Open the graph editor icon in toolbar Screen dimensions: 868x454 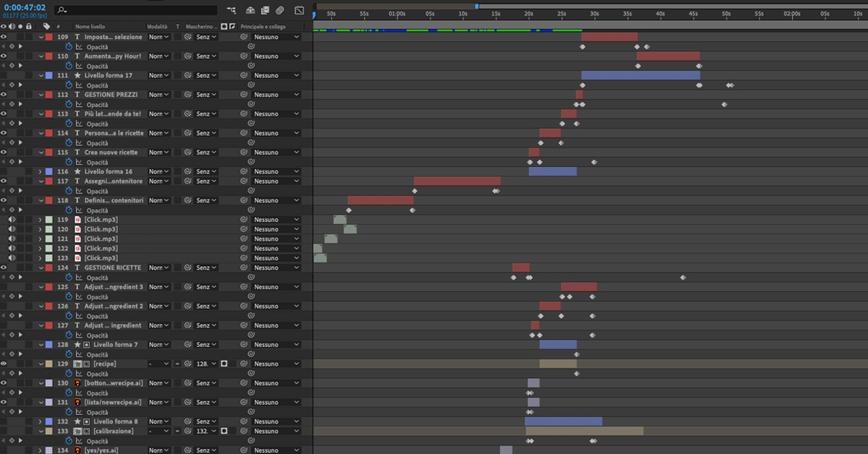click(x=299, y=10)
